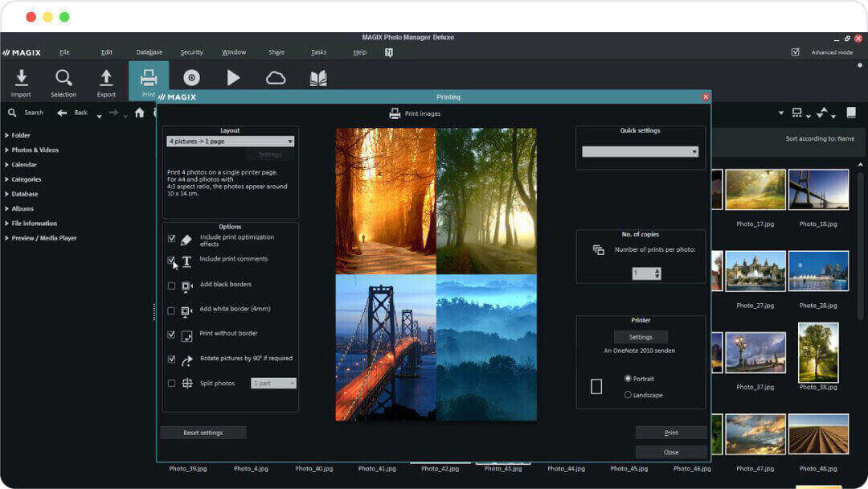Start the slideshow with the play icon

(x=234, y=77)
